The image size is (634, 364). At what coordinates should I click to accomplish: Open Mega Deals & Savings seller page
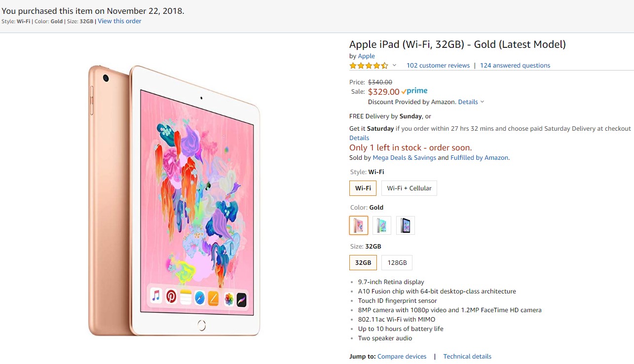404,158
